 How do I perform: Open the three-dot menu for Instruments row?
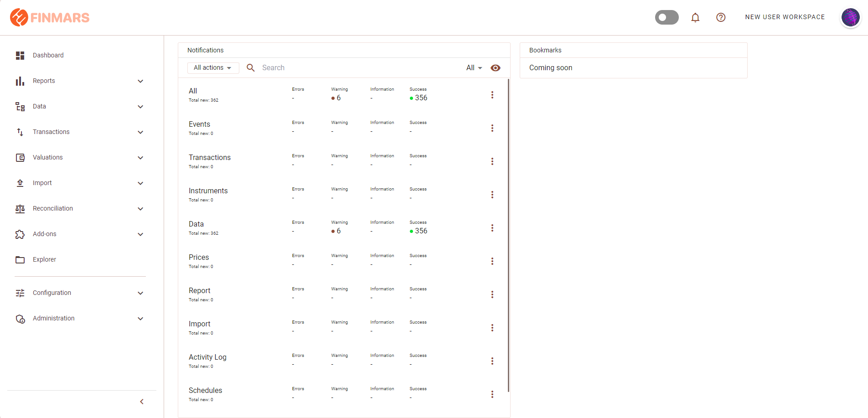[x=492, y=195]
